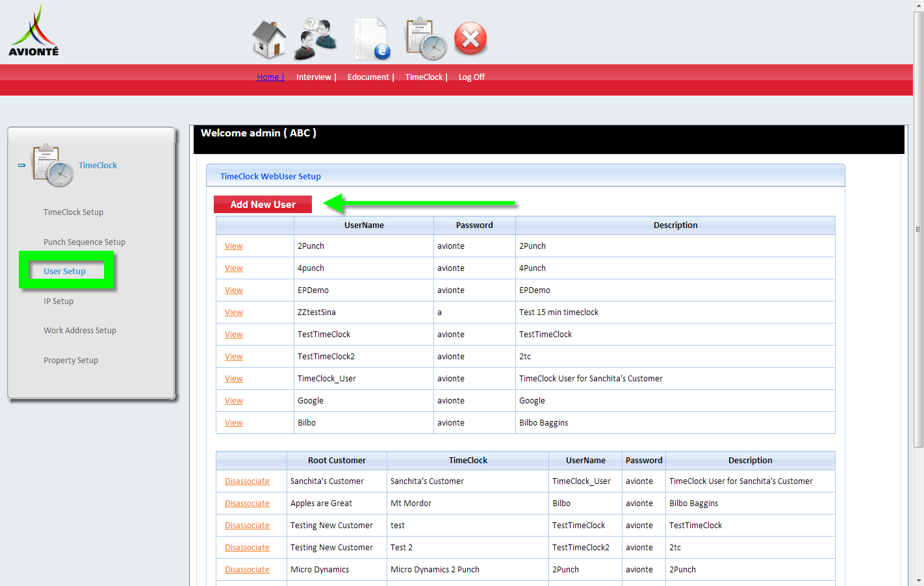This screenshot has height=586, width=924.
Task: Open Punch Sequence Setup
Action: [84, 242]
